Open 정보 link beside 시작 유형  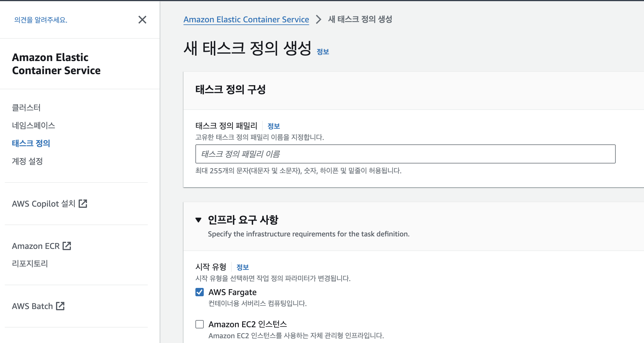tap(242, 267)
